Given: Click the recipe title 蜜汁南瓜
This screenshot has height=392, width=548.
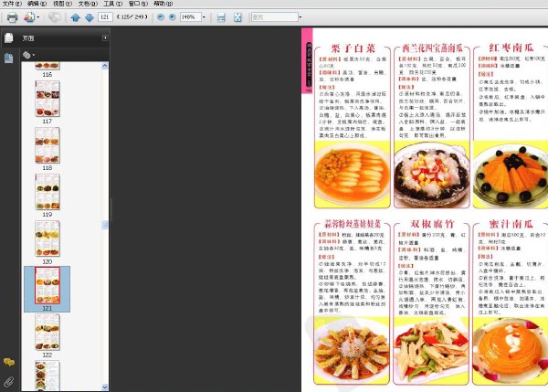Looking at the screenshot, I should click(x=511, y=224).
